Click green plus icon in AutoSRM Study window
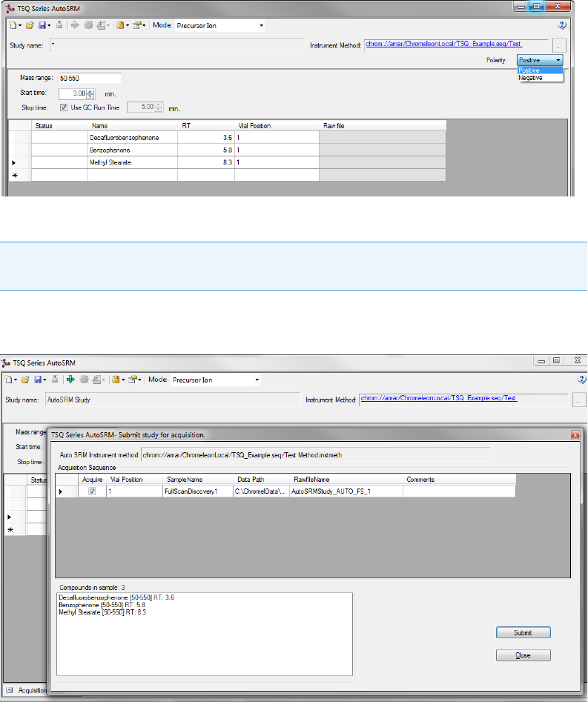Viewport: 588px width, 702px height. pos(70,380)
